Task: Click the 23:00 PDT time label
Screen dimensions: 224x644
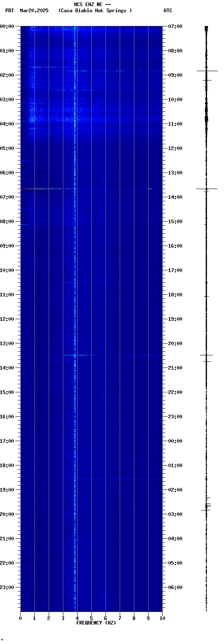Action: tap(7, 587)
